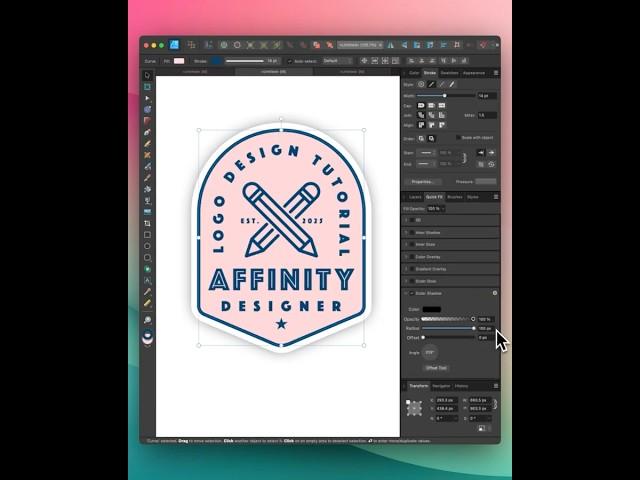This screenshot has width=640, height=480.
Task: Open Outer Shadow settings gear
Action: (x=495, y=293)
